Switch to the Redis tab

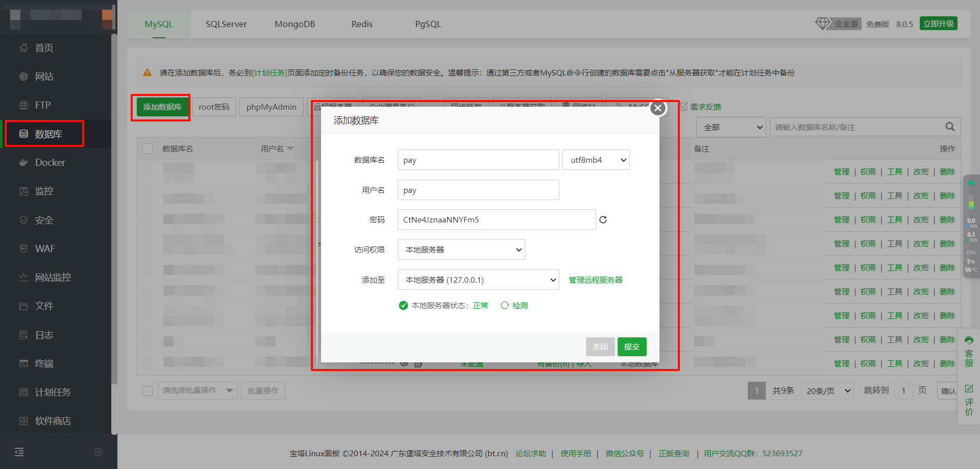[362, 23]
